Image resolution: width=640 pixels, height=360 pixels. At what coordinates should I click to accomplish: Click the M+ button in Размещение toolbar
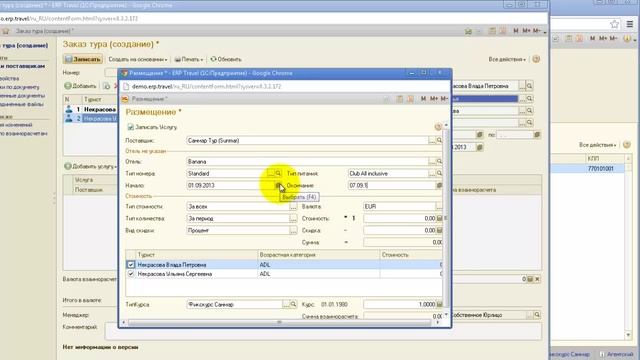pos(433,99)
